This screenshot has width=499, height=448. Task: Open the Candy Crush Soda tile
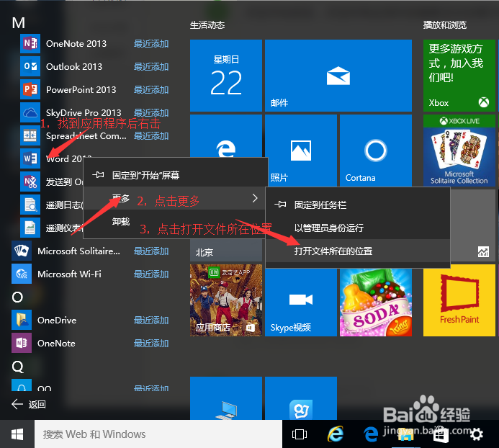click(x=376, y=303)
